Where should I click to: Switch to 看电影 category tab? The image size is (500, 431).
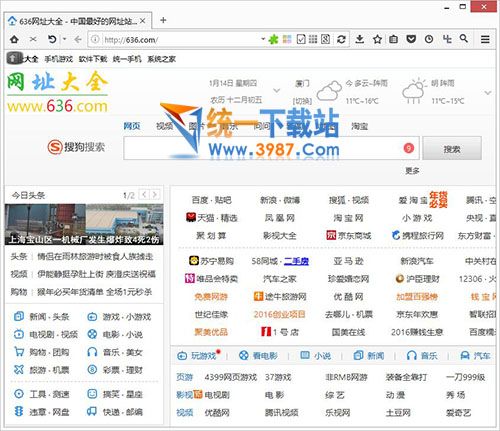(258, 356)
